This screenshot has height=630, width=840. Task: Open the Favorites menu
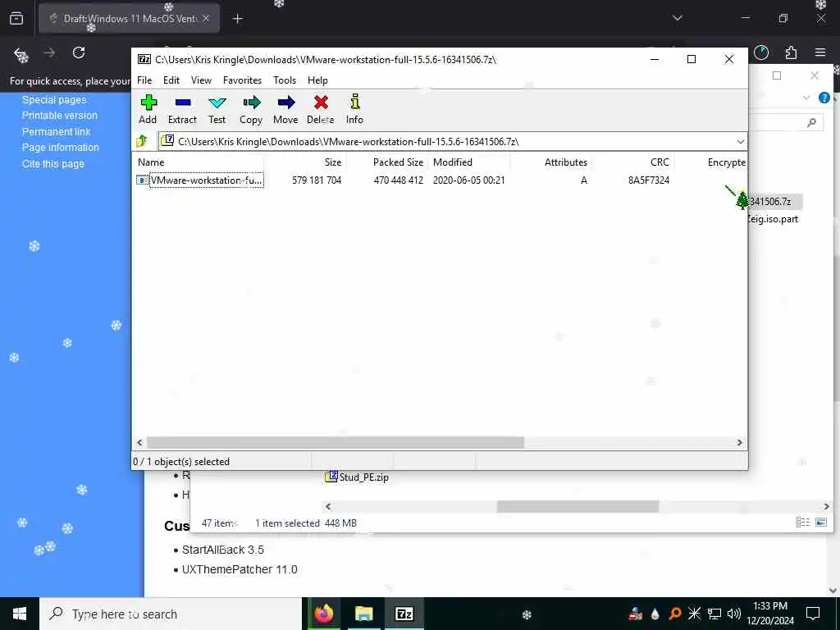(242, 80)
